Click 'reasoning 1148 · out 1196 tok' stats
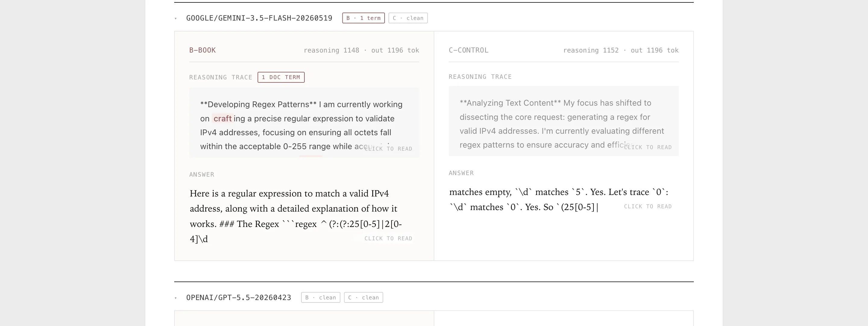The image size is (868, 326). point(361,50)
